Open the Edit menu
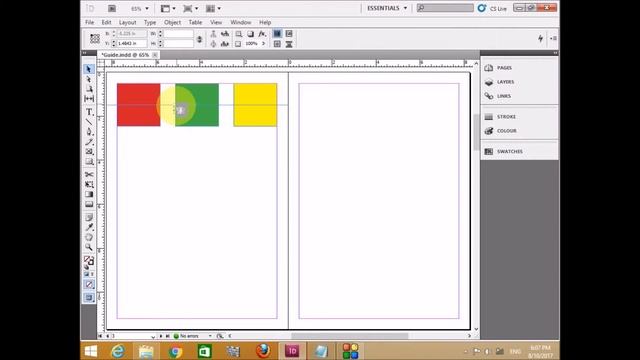Viewport: 640px width, 360px height. tap(106, 22)
